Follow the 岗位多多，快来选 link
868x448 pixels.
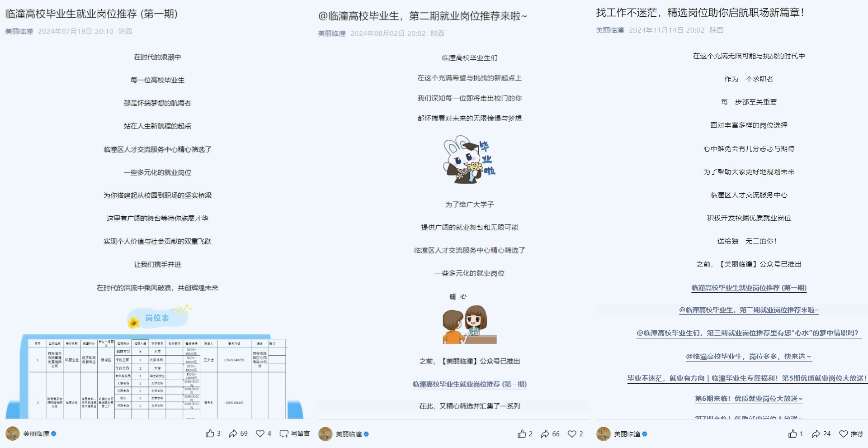[749, 357]
